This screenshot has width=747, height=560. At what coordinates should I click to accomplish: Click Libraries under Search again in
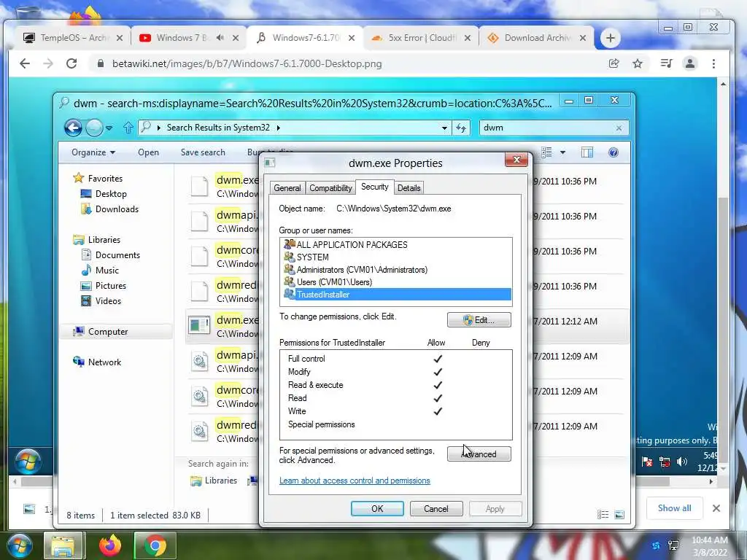[x=214, y=481]
